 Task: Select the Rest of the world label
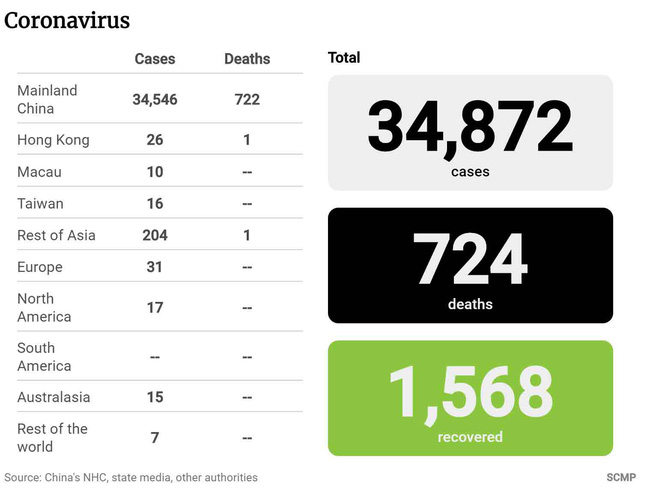click(52, 437)
